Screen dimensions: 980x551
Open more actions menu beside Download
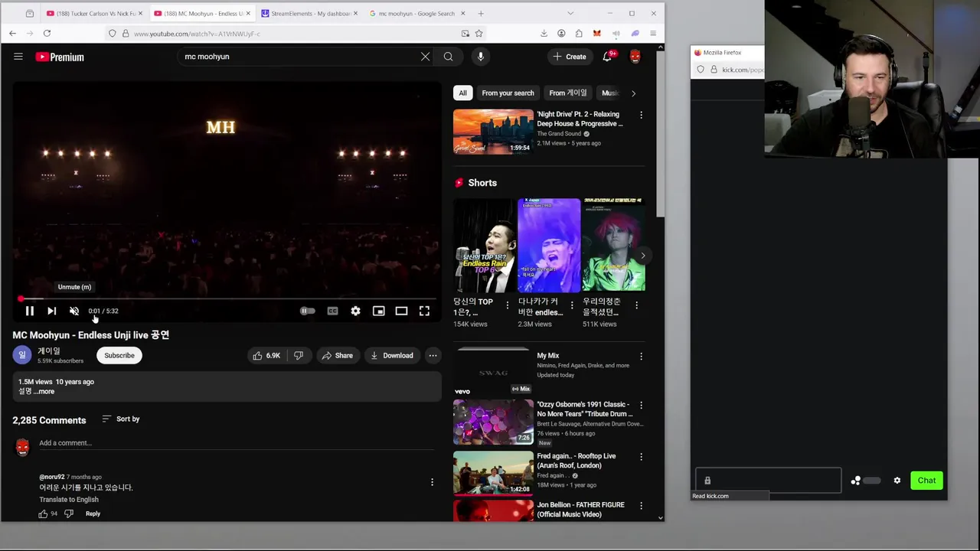click(433, 355)
